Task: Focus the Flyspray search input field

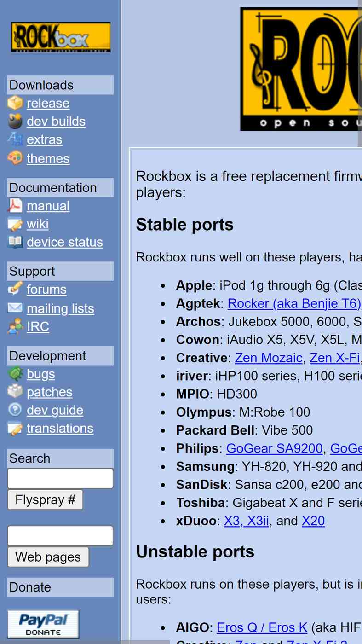Action: [60, 478]
